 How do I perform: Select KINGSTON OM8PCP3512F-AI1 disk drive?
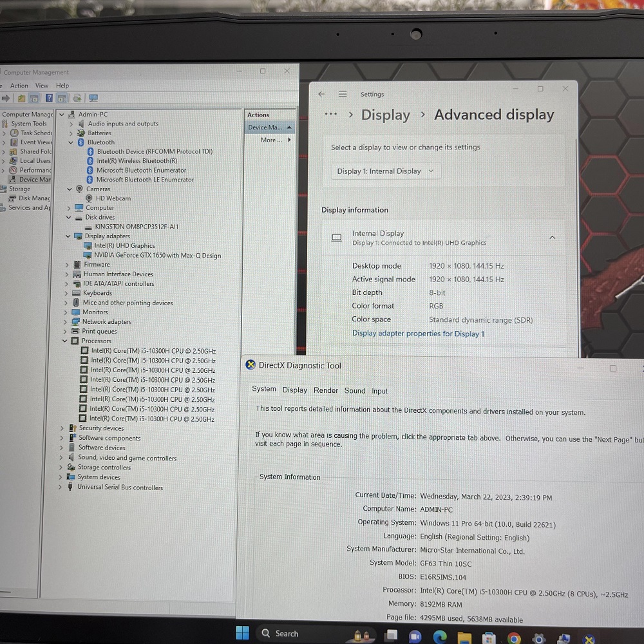pos(137,227)
